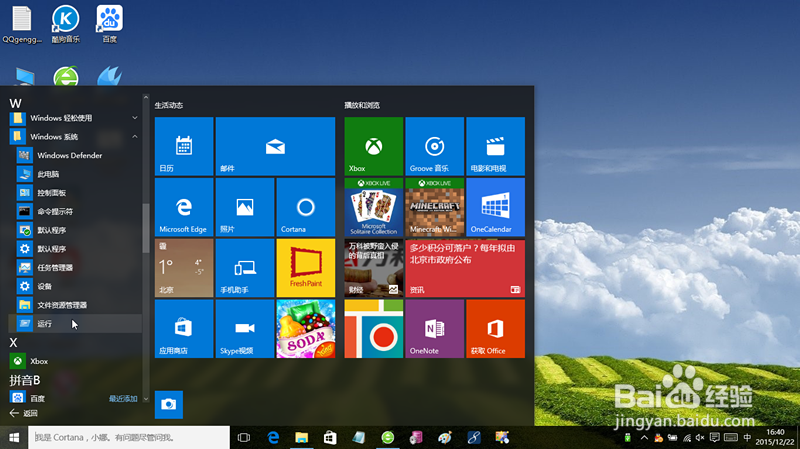Open the 日历 calendar tile
The width and height of the screenshot is (800, 449).
[x=184, y=146]
